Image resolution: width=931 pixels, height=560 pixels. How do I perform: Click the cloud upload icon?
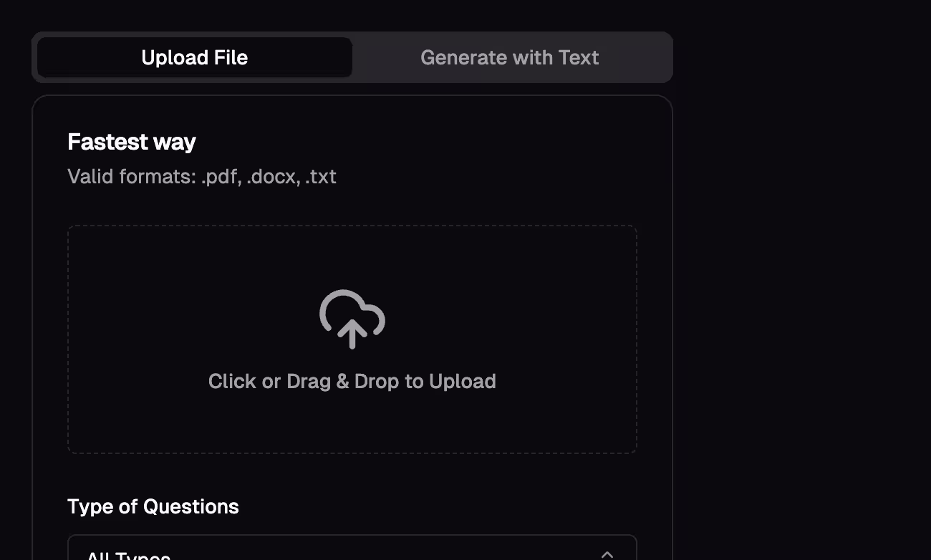coord(352,319)
